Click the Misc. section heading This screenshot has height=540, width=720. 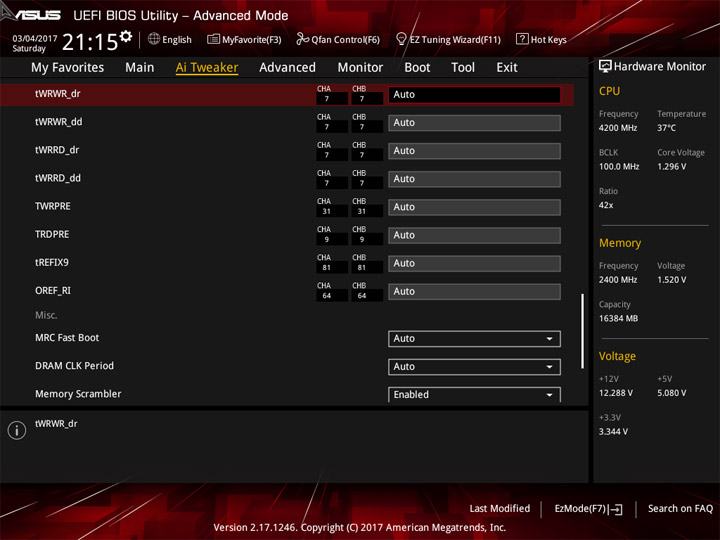click(x=46, y=315)
